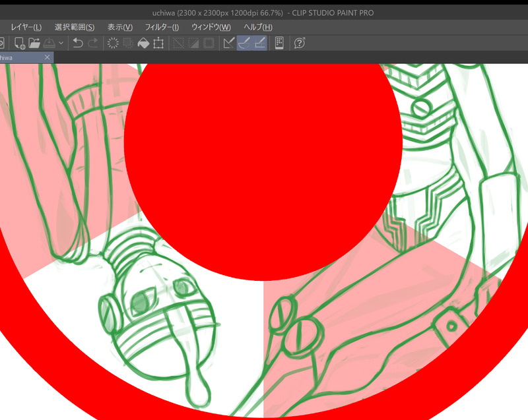
Task: Click the Save icon
Action: point(49,43)
